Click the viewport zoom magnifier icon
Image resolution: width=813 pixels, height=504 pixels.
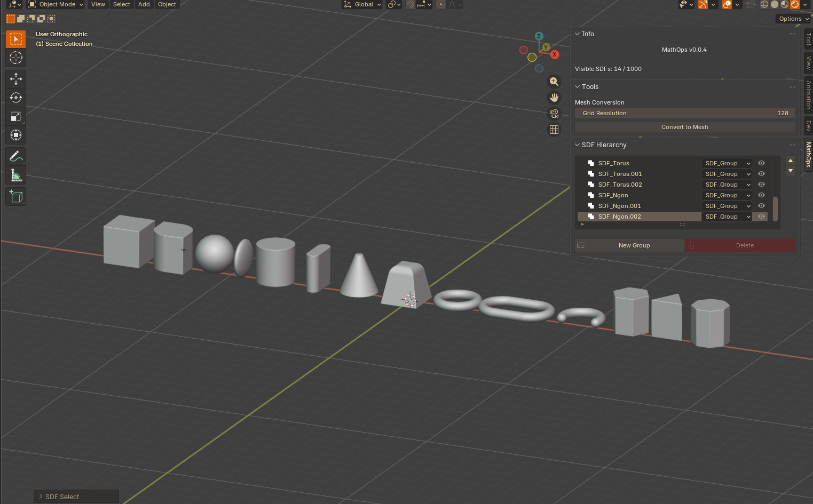(x=554, y=82)
